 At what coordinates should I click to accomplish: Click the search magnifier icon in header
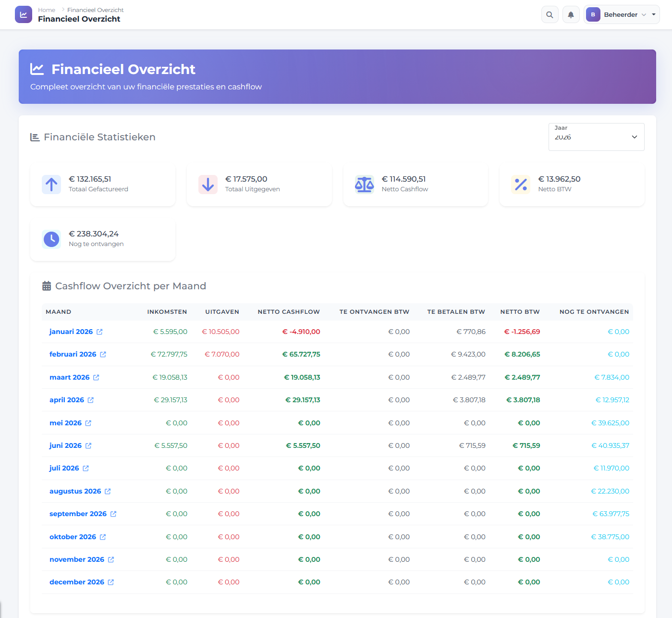click(550, 15)
